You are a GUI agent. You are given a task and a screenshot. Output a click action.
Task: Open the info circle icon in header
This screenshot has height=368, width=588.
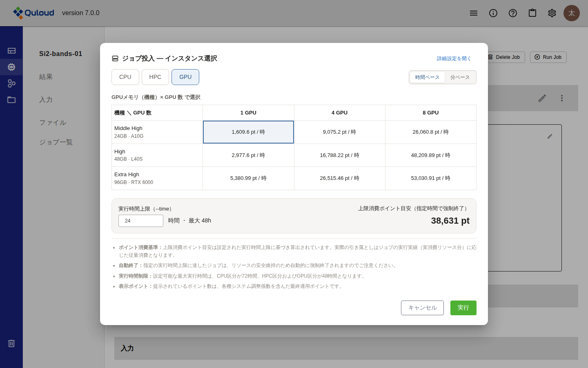click(x=493, y=13)
